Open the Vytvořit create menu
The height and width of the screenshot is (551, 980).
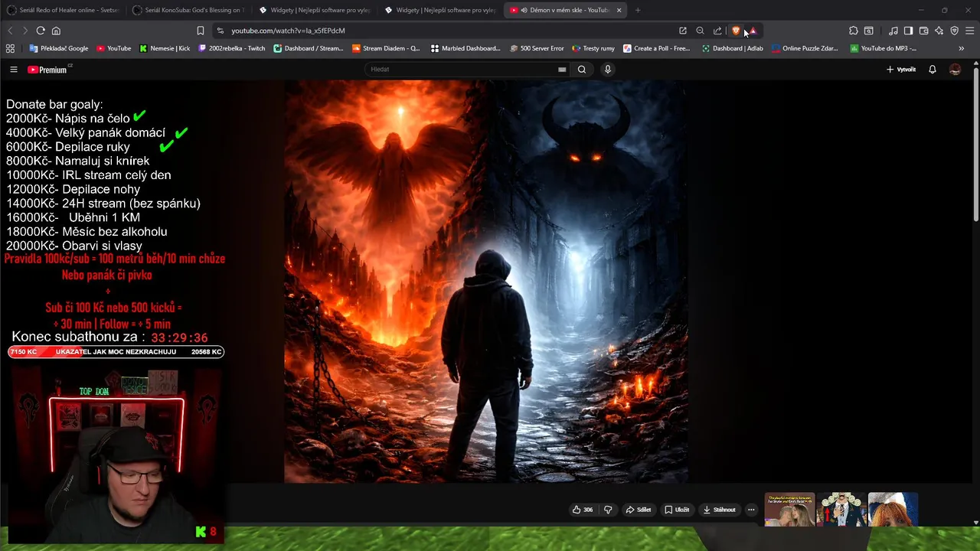901,69
